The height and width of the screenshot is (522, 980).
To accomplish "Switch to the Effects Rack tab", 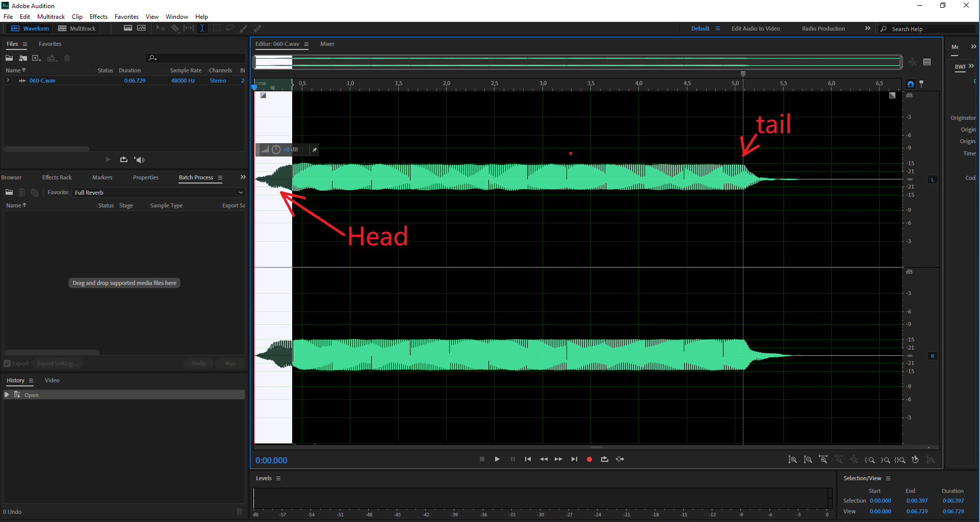I will tap(57, 178).
